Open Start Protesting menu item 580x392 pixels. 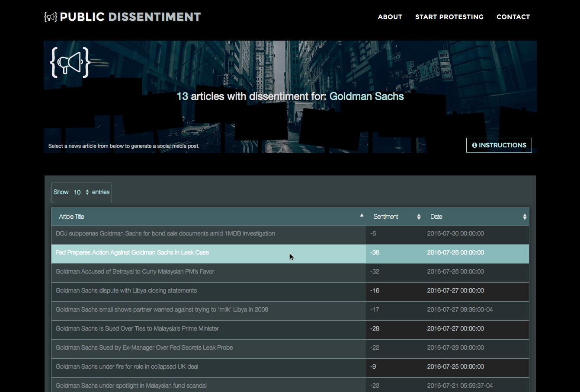point(449,17)
